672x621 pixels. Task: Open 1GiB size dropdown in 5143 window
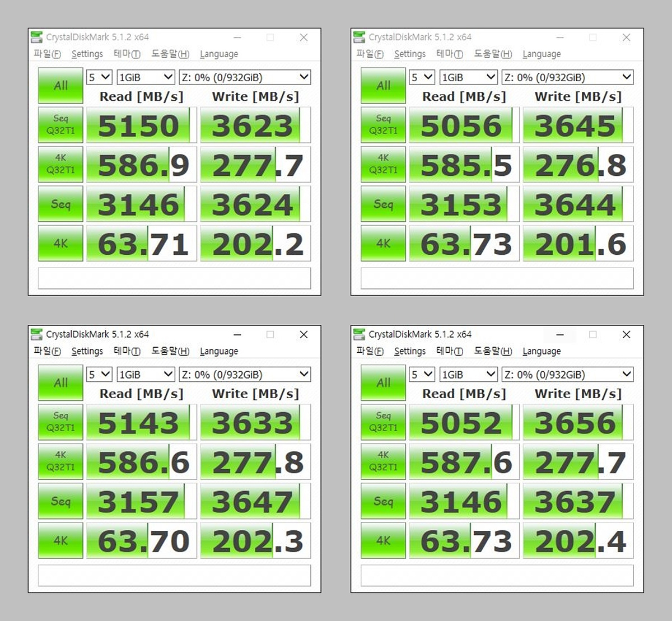146,375
